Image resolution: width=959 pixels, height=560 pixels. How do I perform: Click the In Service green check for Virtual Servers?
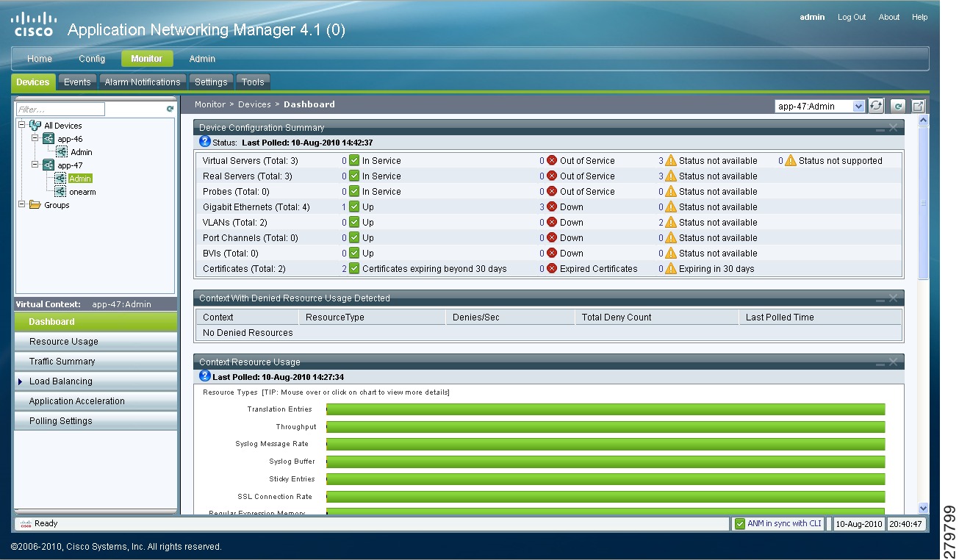pos(353,160)
